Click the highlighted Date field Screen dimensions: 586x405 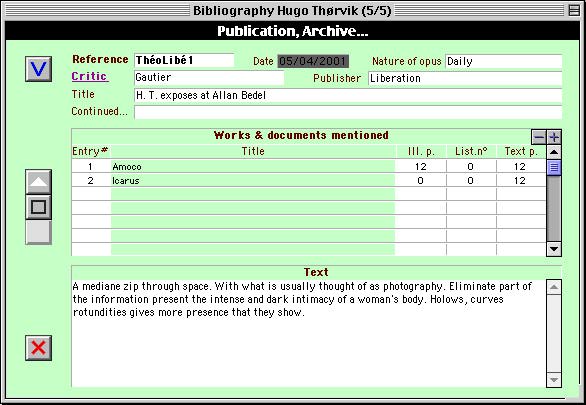pyautogui.click(x=313, y=61)
